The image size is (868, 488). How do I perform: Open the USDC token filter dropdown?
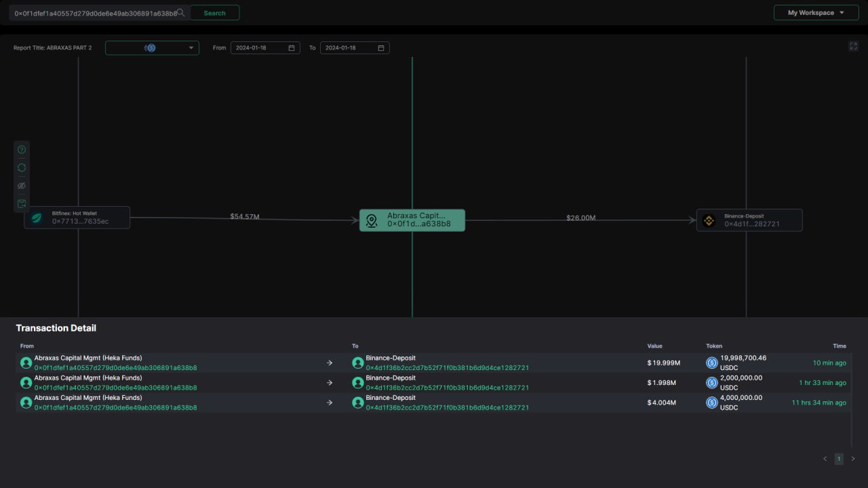tap(152, 48)
